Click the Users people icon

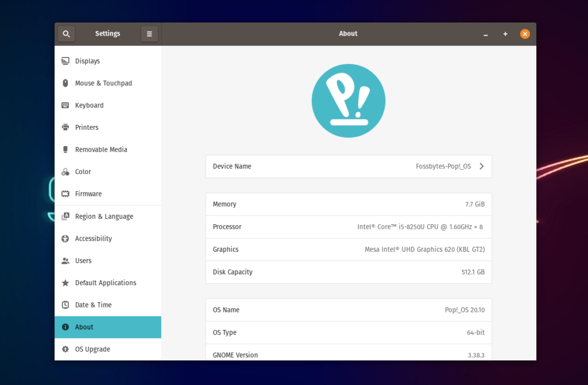pyautogui.click(x=65, y=260)
